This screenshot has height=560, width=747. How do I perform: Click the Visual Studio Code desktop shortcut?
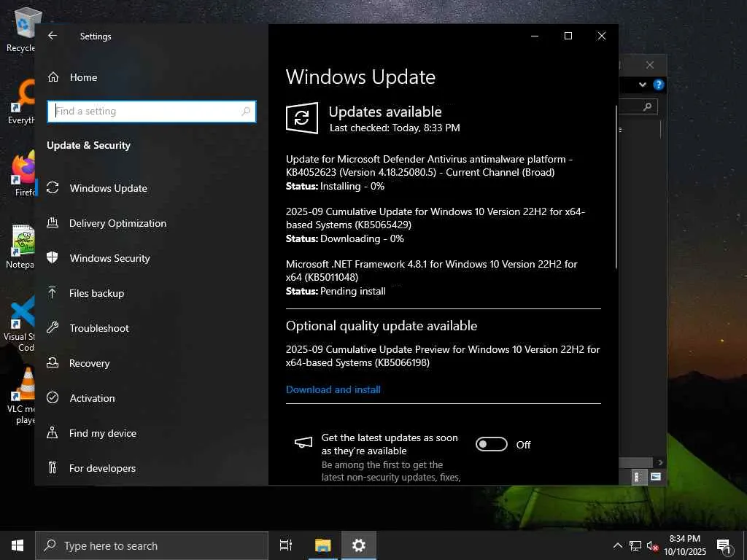[19, 324]
